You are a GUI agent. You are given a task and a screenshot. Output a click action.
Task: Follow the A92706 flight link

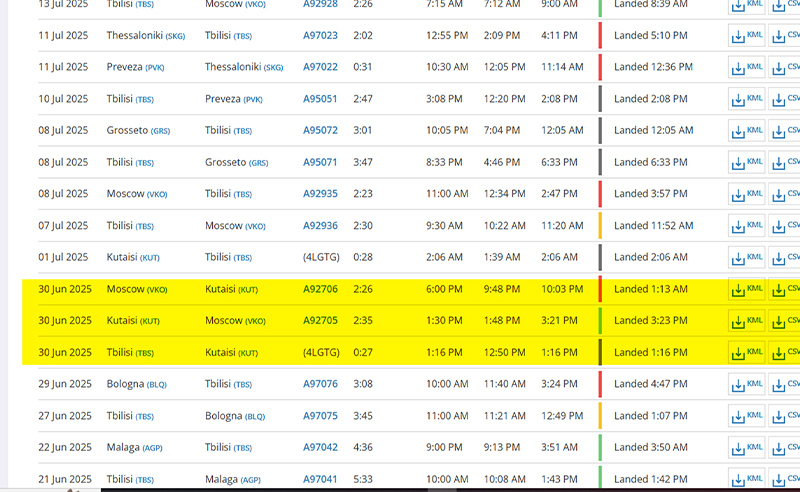[320, 289]
